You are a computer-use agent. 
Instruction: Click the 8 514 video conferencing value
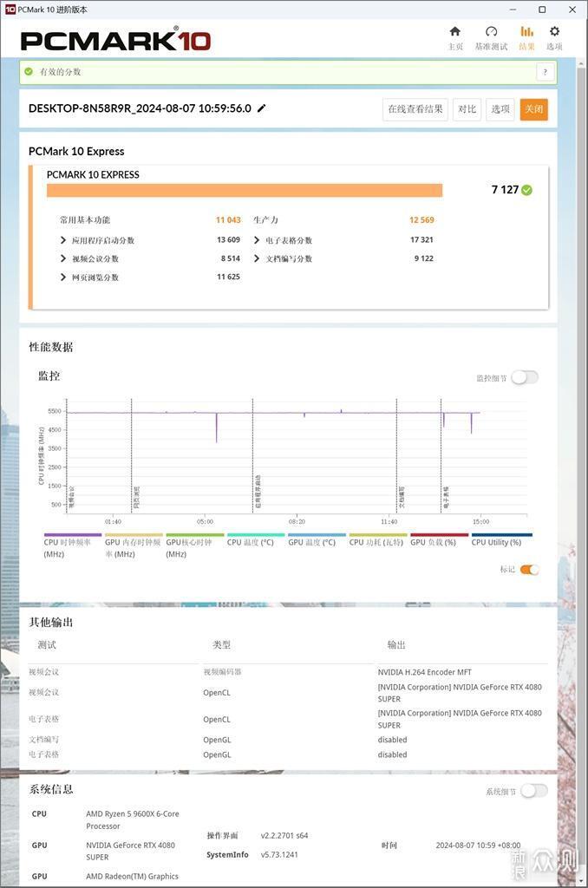point(231,258)
